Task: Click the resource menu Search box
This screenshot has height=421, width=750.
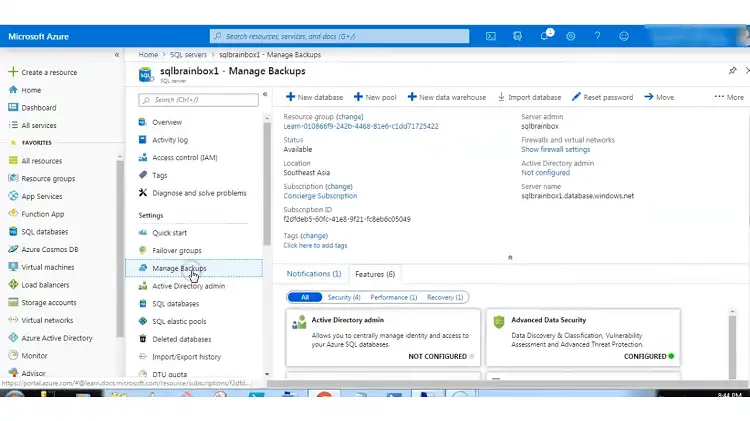Action: (x=199, y=100)
